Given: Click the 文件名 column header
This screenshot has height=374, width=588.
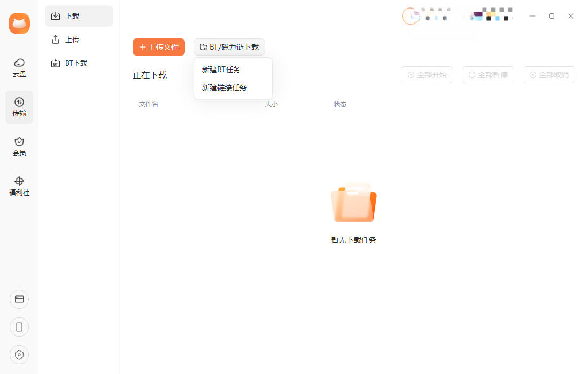Looking at the screenshot, I should pyautogui.click(x=149, y=104).
